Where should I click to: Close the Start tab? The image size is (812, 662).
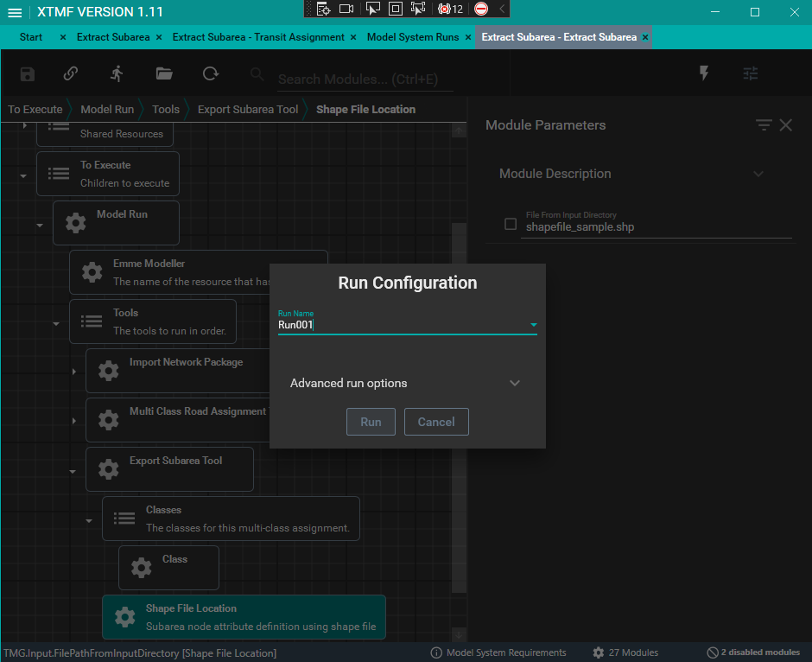[x=63, y=37]
